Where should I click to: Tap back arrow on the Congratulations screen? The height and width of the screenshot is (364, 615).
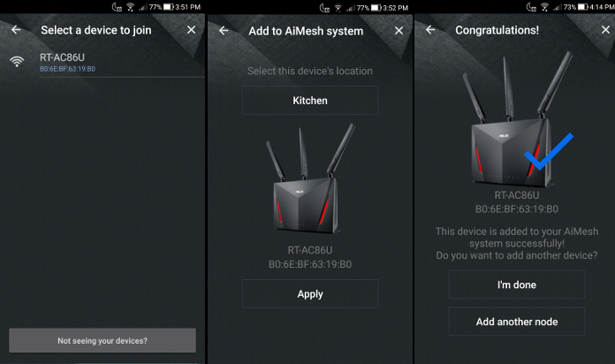pos(430,30)
